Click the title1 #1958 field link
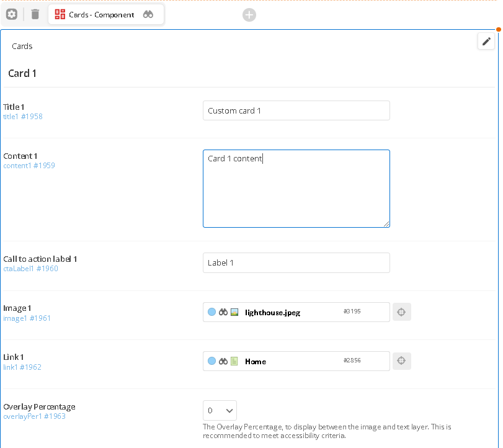This screenshot has width=503, height=448. point(23,117)
